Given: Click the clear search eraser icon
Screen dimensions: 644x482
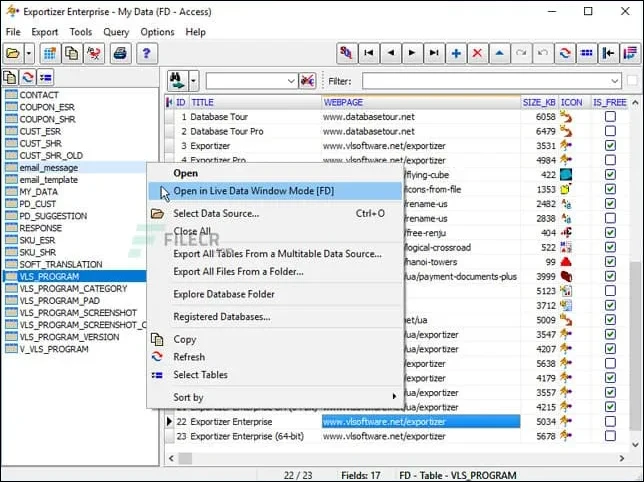Looking at the screenshot, I should pos(308,81).
